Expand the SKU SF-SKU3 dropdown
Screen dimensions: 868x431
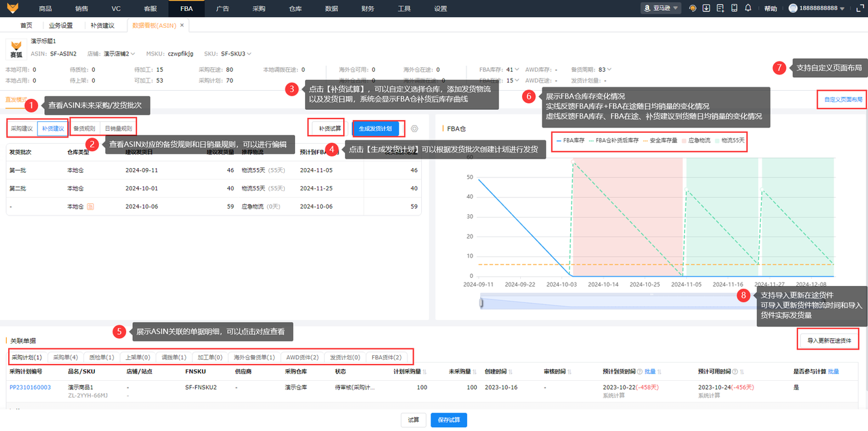click(236, 54)
